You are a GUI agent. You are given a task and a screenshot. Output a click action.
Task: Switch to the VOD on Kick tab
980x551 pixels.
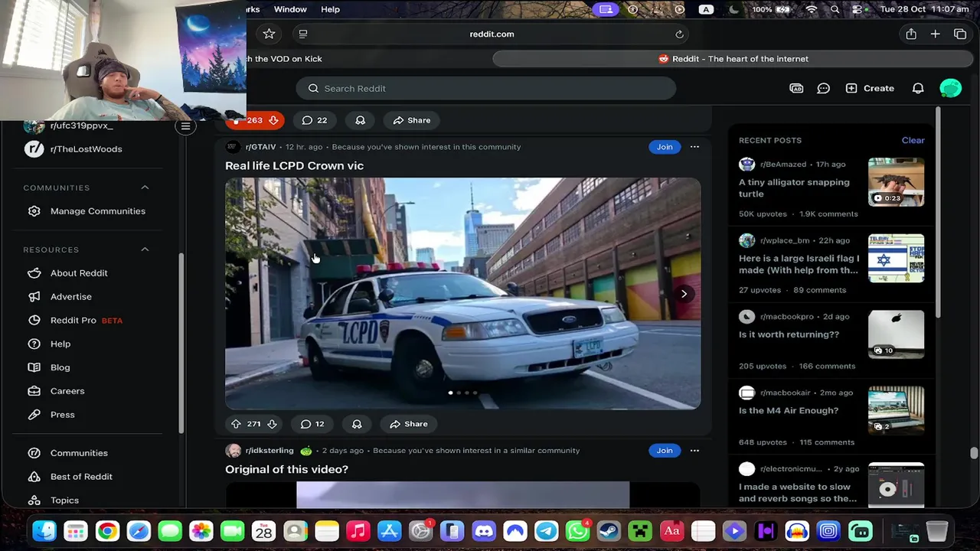click(x=285, y=59)
